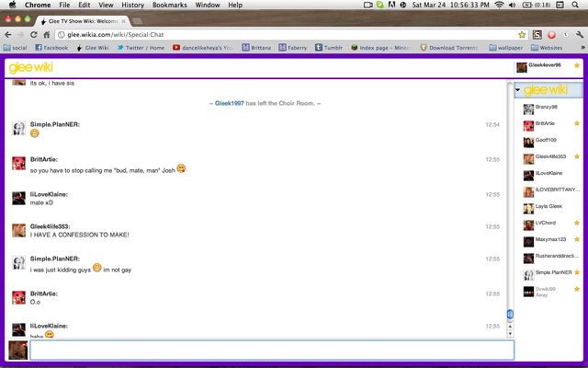Open the bookmarks overflow chevron
This screenshot has width=588, height=368.
pos(582,47)
